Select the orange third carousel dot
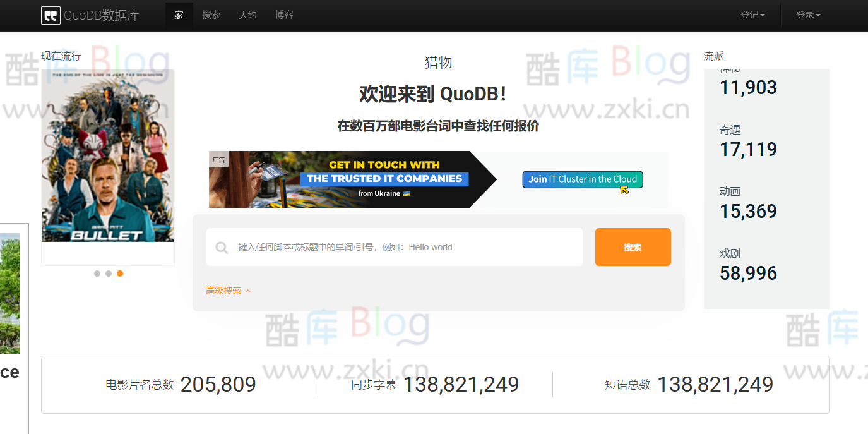Image resolution: width=868 pixels, height=434 pixels. click(120, 274)
